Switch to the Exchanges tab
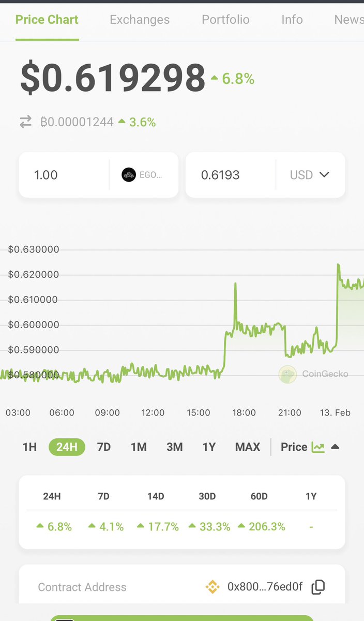The image size is (364, 621). 140,20
